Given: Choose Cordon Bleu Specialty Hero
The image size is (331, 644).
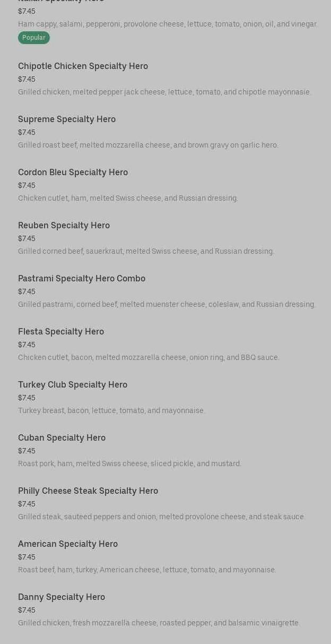Looking at the screenshot, I should tap(73, 173).
